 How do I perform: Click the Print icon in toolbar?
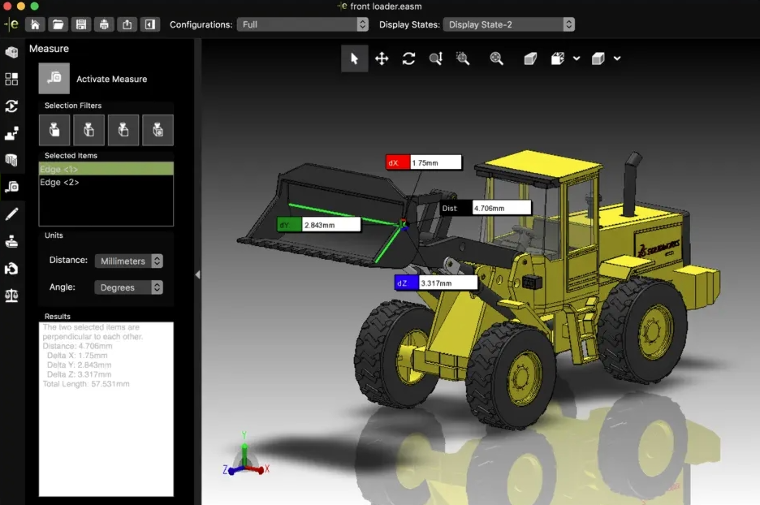point(104,24)
